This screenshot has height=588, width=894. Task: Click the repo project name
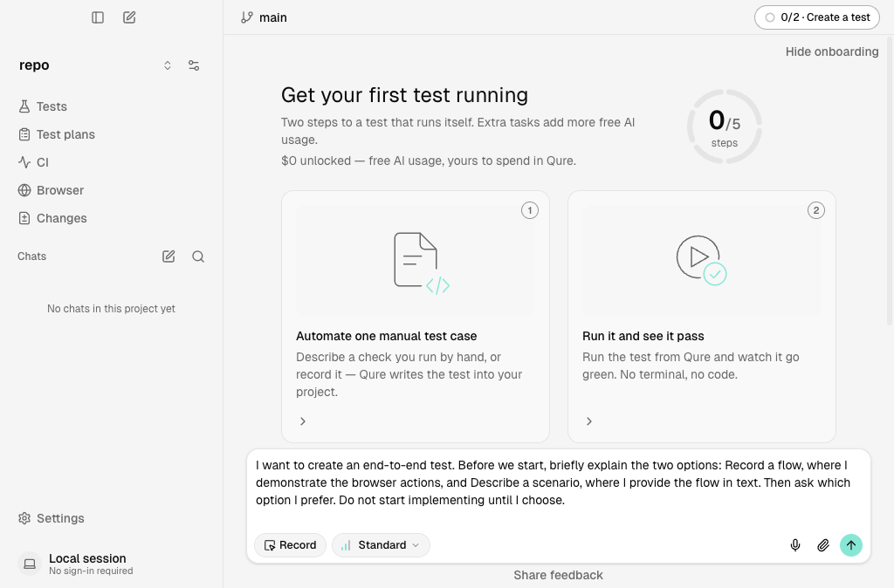tap(34, 65)
